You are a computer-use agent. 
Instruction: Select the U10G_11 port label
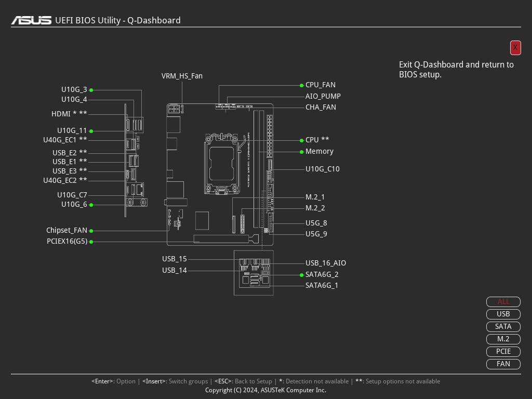[x=72, y=130]
